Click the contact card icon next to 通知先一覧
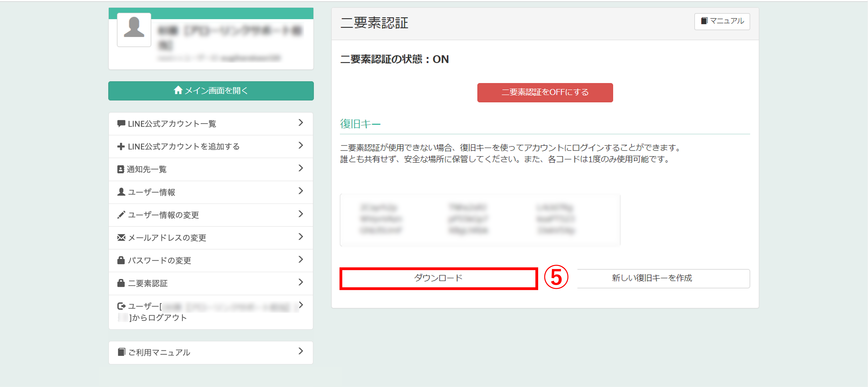The width and height of the screenshot is (868, 387). coord(121,169)
